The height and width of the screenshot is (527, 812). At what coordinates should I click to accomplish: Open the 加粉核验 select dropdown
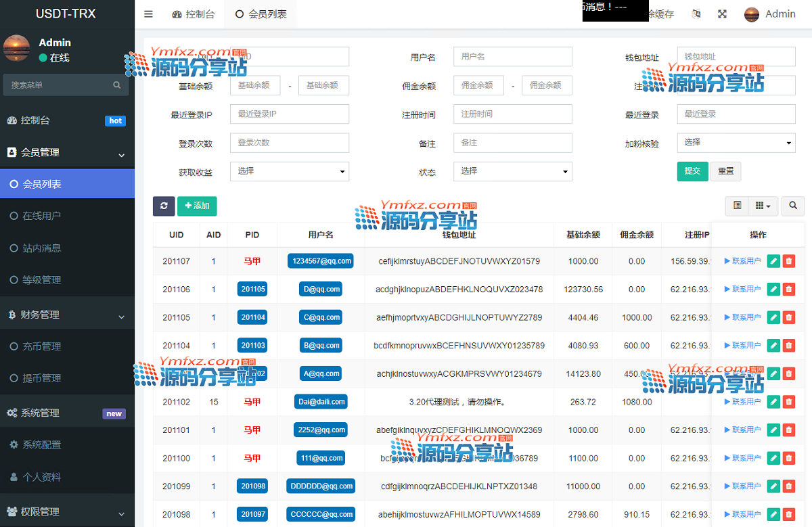click(x=736, y=143)
